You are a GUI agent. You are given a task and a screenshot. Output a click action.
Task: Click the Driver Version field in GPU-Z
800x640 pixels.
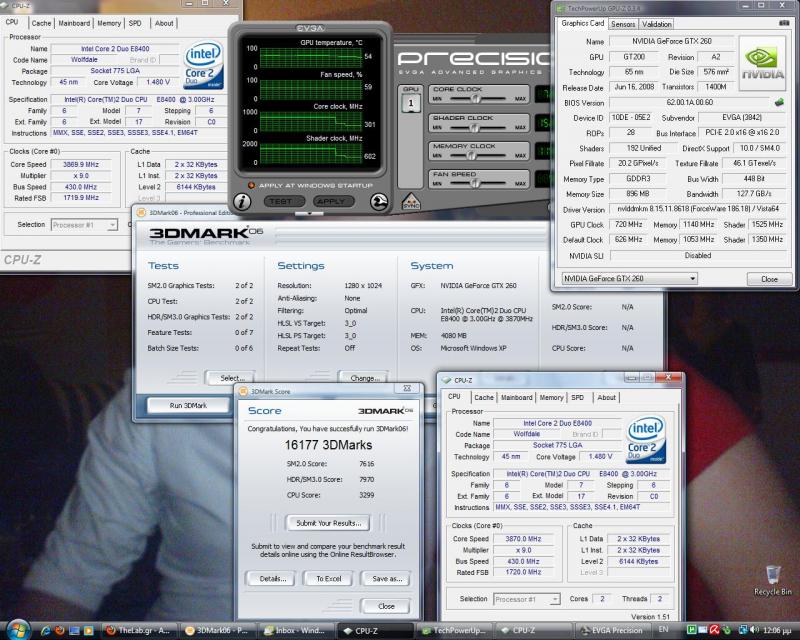tap(698, 209)
